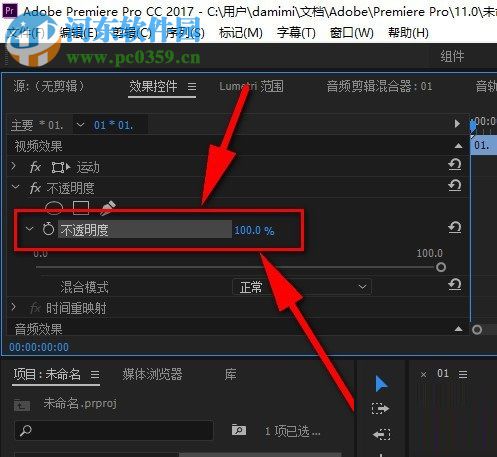Click the 不透明度 slider handle at 100.0
The height and width of the screenshot is (457, 497).
tap(441, 267)
